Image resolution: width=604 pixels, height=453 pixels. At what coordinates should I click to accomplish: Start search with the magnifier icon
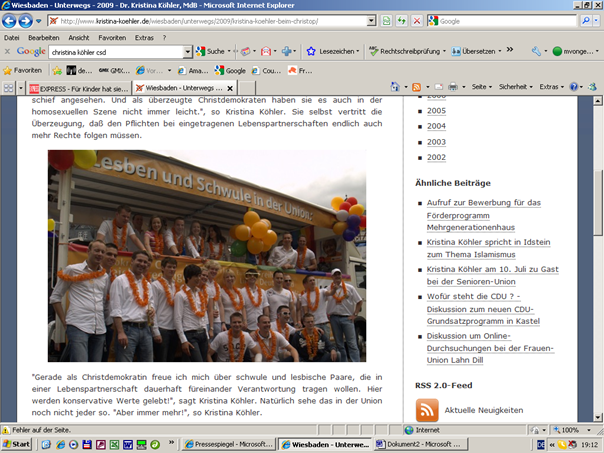pos(586,21)
